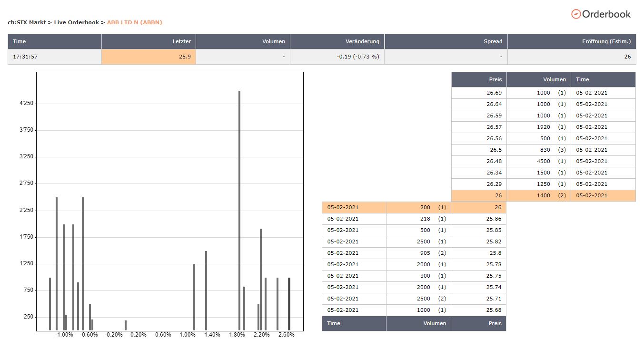The width and height of the screenshot is (644, 348).
Task: Select the bid row priced 25.68
Action: click(414, 310)
